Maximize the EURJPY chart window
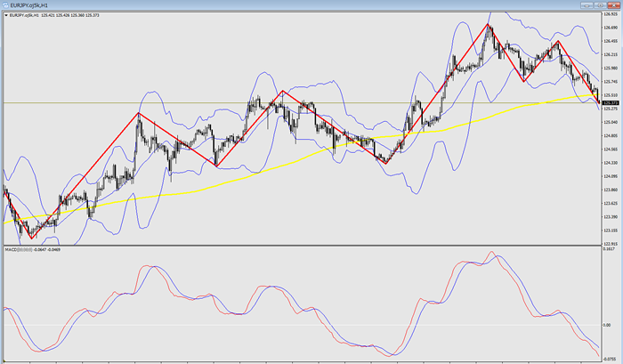The image size is (623, 364). coord(600,5)
